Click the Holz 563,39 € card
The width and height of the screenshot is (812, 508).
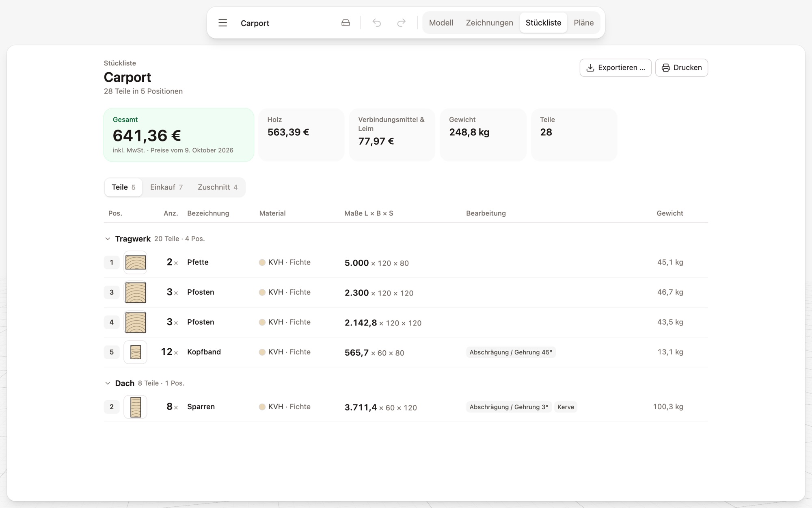301,135
